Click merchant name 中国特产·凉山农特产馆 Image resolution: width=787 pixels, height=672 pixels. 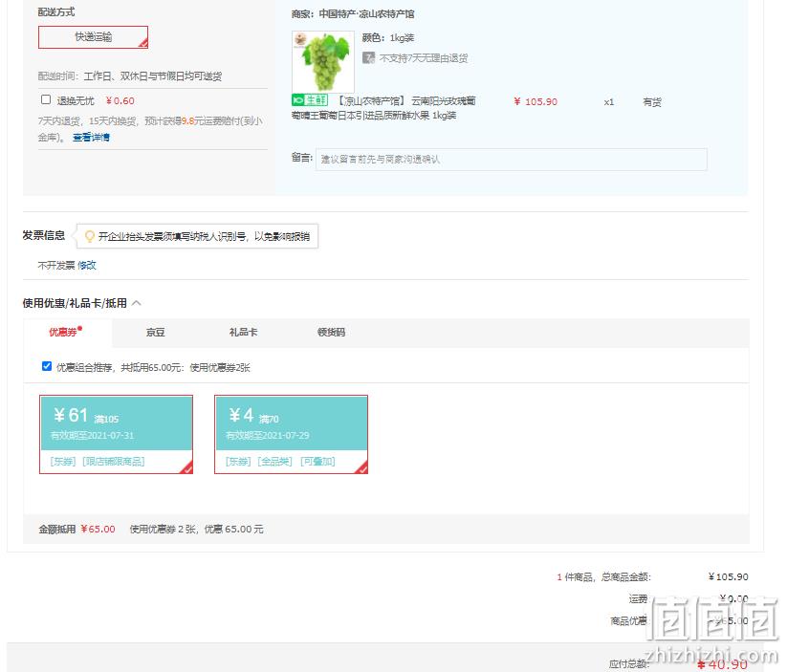(x=366, y=14)
